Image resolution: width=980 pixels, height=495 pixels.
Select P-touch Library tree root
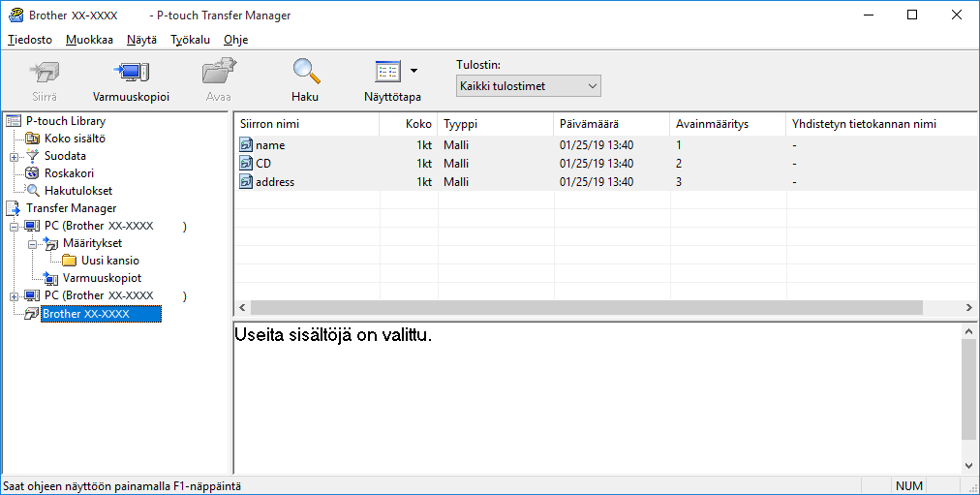point(66,121)
